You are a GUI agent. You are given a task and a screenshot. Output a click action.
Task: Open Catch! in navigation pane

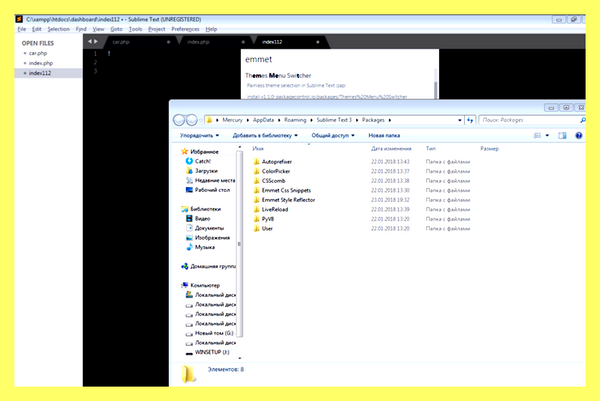click(x=198, y=161)
